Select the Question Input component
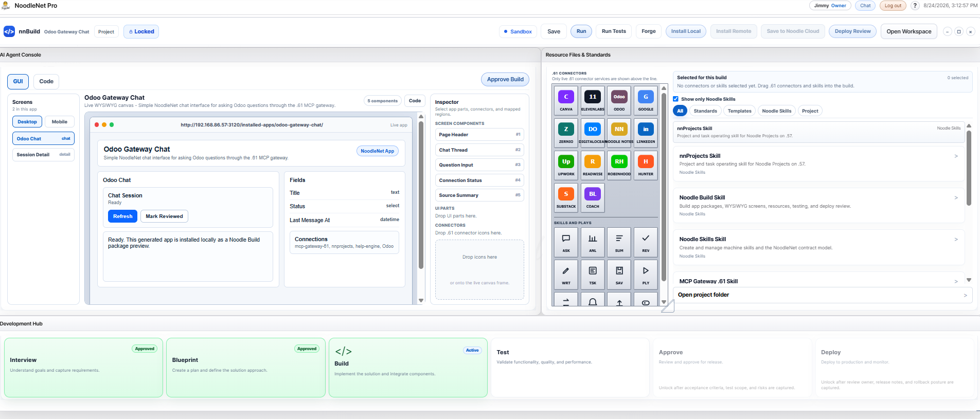 (479, 165)
